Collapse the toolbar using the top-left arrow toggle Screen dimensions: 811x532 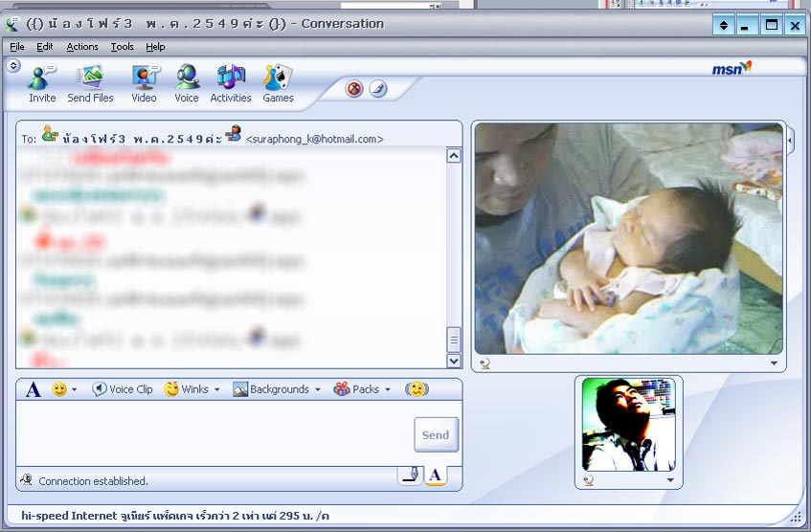pyautogui.click(x=13, y=66)
